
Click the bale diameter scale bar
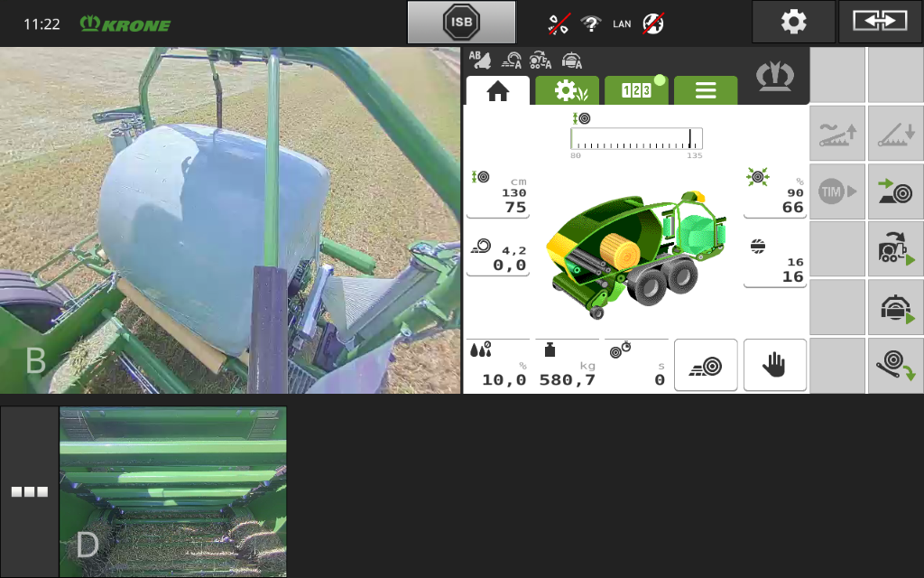pyautogui.click(x=636, y=139)
